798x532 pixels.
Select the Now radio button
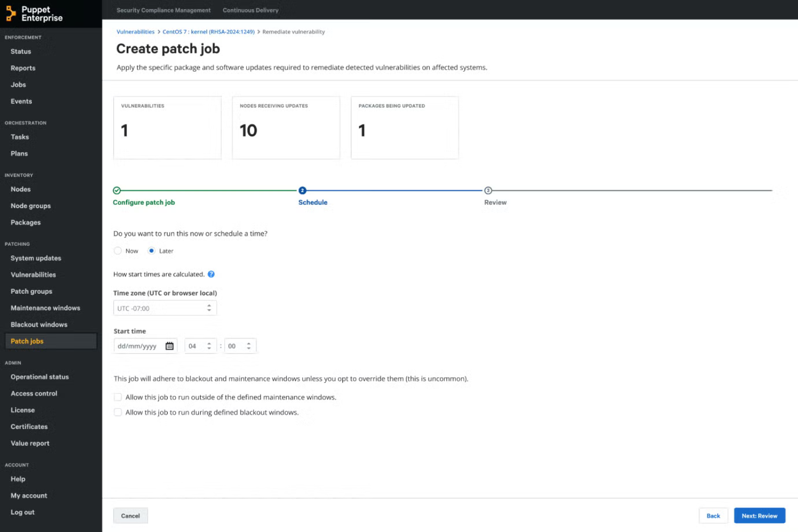pos(118,251)
